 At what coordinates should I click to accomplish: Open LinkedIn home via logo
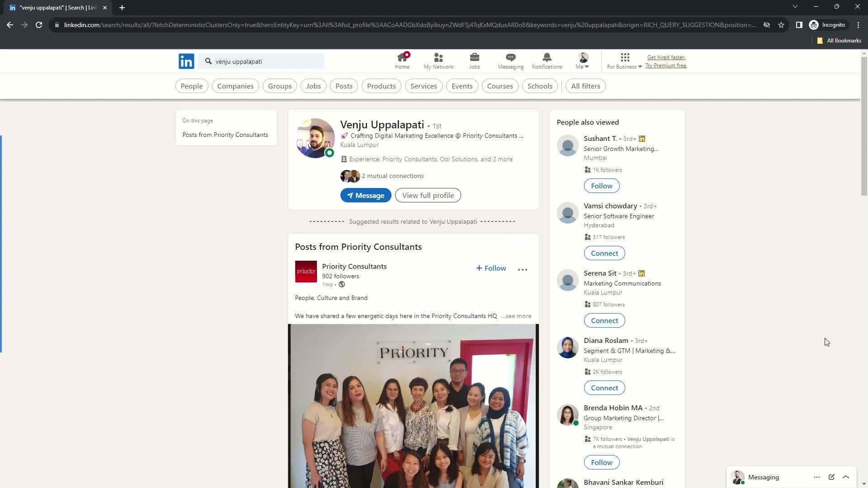pyautogui.click(x=186, y=61)
